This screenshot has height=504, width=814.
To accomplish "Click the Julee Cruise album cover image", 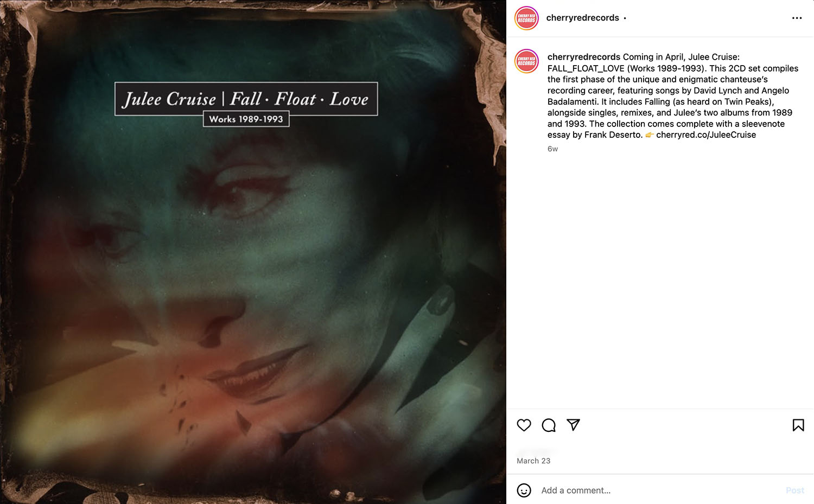I will tap(253, 252).
